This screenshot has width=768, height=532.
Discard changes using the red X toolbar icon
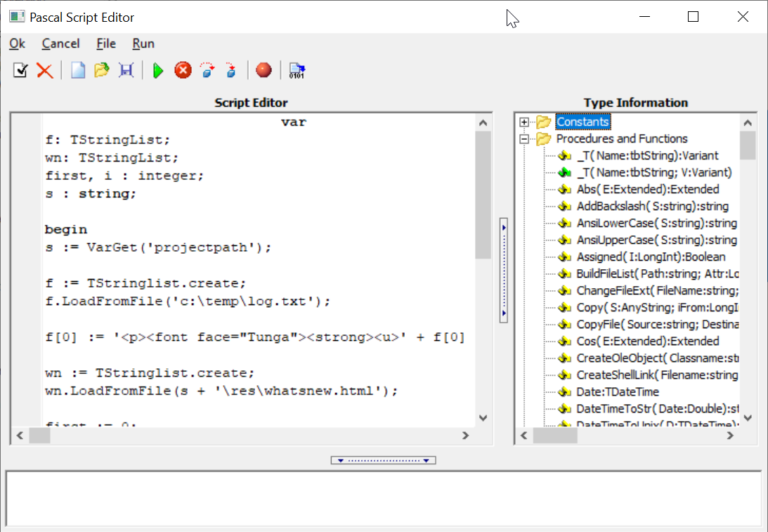(x=45, y=70)
